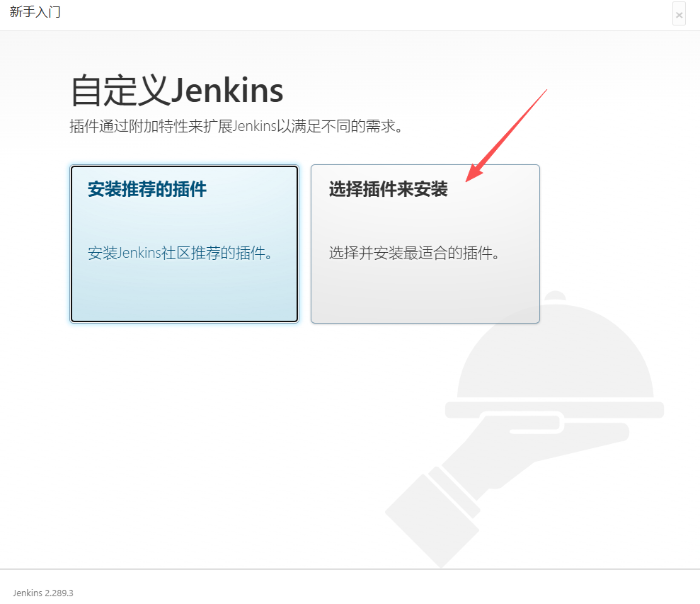The width and height of the screenshot is (700, 604).
Task: Click the 自定义Jenkins heading
Action: 177,91
